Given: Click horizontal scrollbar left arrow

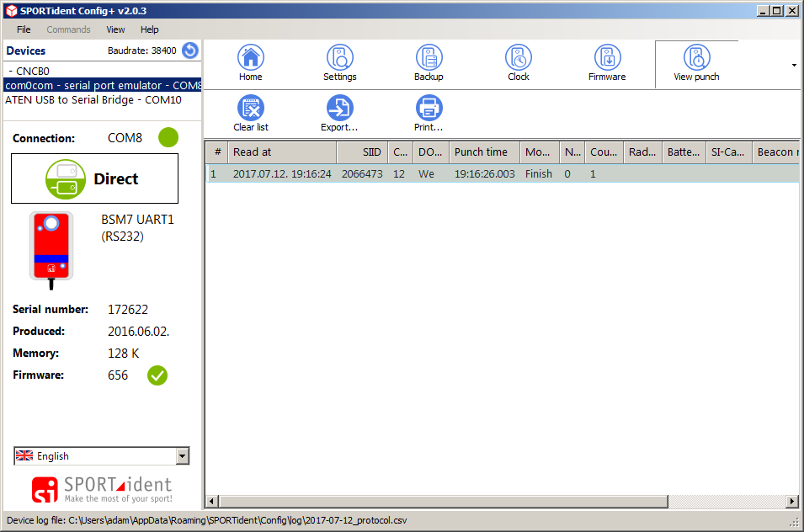Looking at the screenshot, I should pyautogui.click(x=212, y=501).
